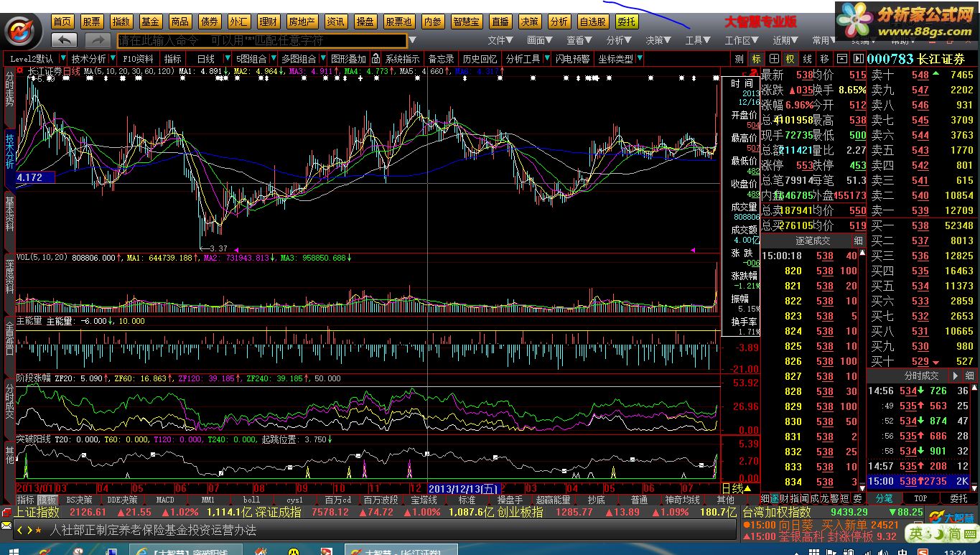Toggle 逐 in the bottom-right tab row

(x=775, y=498)
